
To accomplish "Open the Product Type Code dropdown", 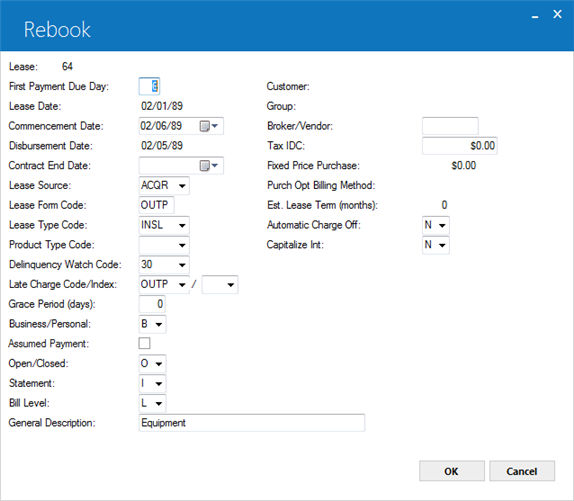I will pos(182,245).
